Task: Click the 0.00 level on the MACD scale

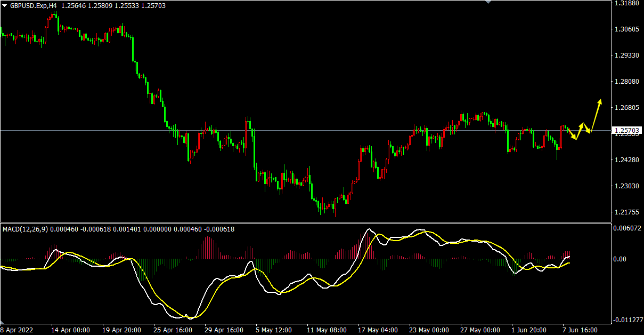Action: pyautogui.click(x=620, y=259)
